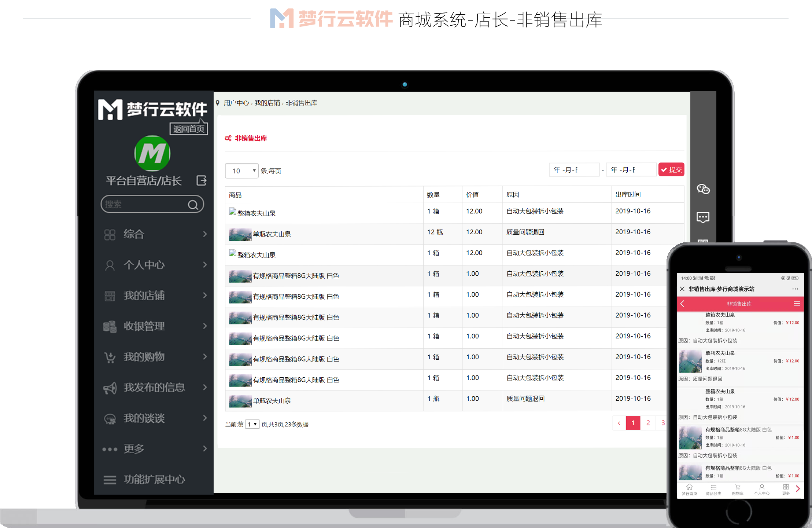The width and height of the screenshot is (812, 528).
Task: Click the end date 年-月-日 field
Action: coord(631,170)
